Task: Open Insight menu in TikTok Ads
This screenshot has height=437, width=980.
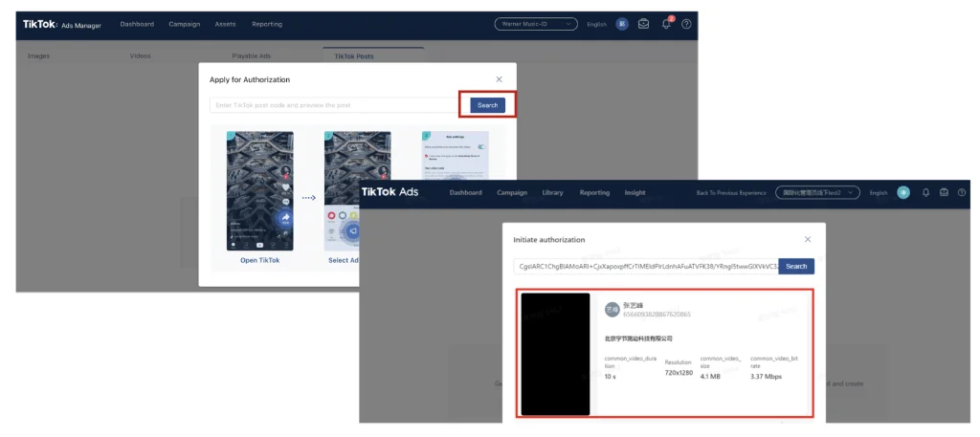Action: pyautogui.click(x=635, y=193)
